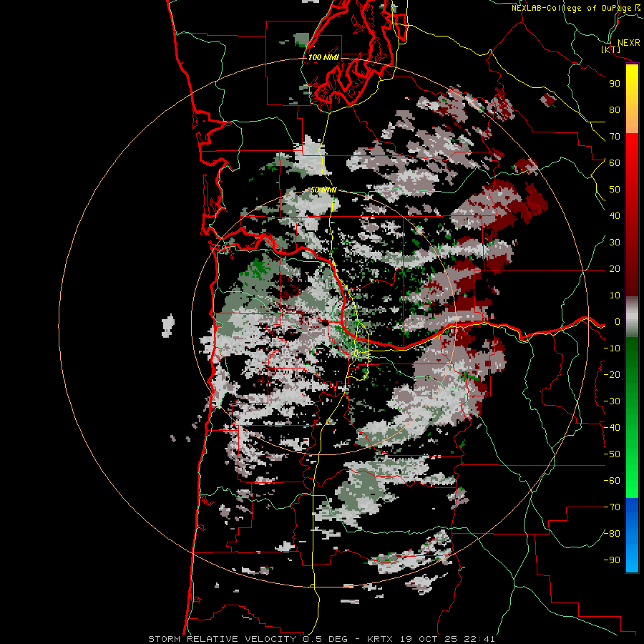The width and height of the screenshot is (644, 644).
Task: Click the -20 scale value
Action: click(612, 375)
